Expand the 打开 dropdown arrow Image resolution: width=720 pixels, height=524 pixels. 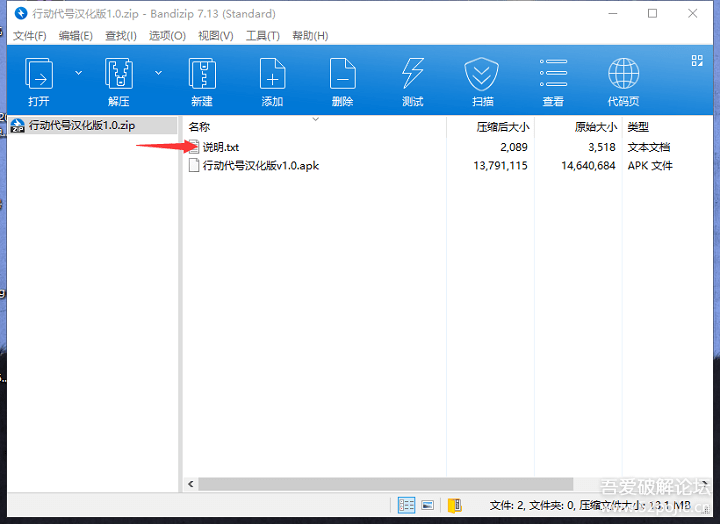[79, 73]
